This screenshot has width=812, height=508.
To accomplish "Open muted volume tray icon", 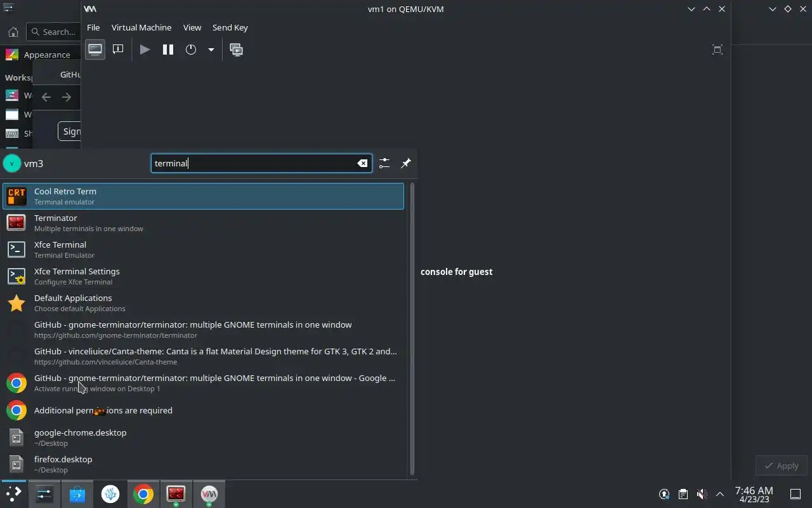I will (702, 494).
